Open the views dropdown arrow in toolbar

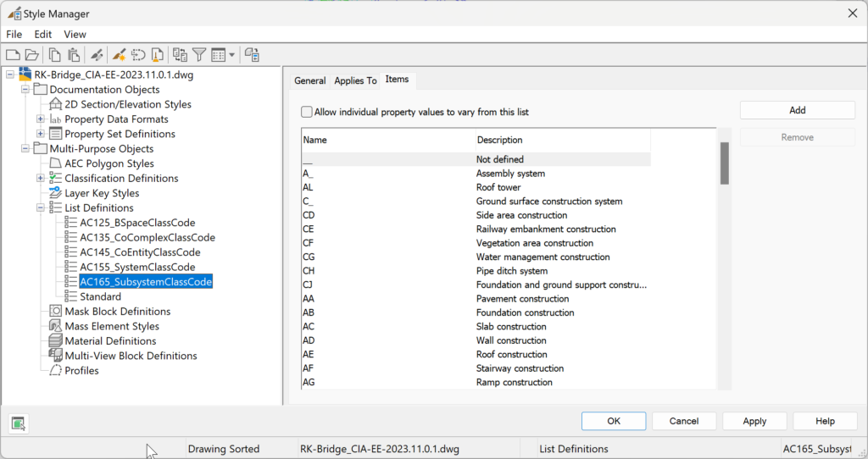tap(232, 55)
